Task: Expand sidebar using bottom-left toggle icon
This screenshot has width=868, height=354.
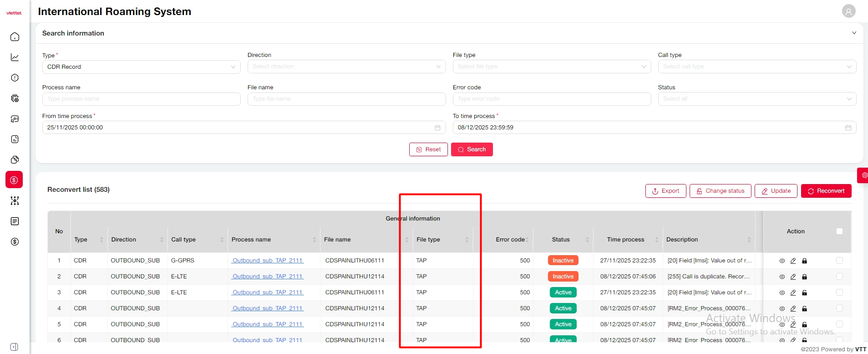Action: (x=14, y=347)
